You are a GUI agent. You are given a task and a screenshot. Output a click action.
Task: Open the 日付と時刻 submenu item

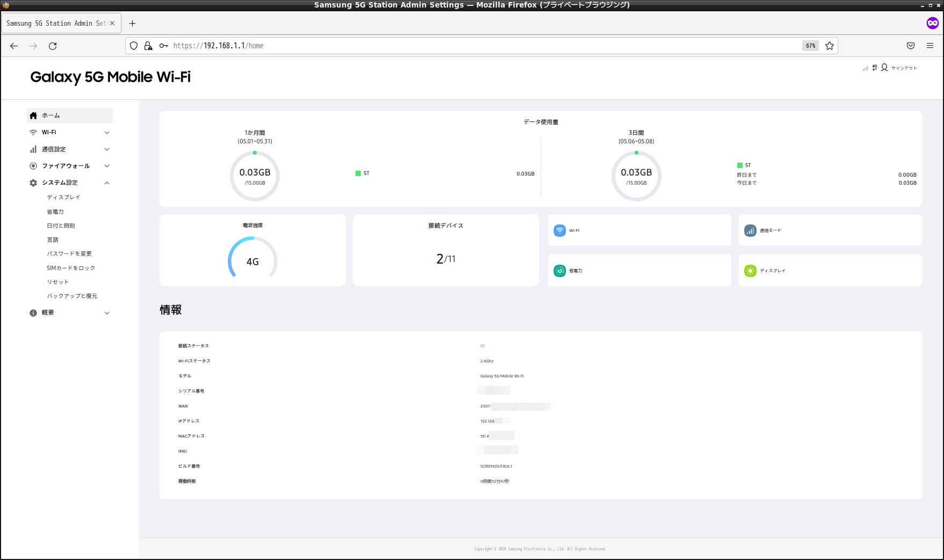tap(61, 226)
